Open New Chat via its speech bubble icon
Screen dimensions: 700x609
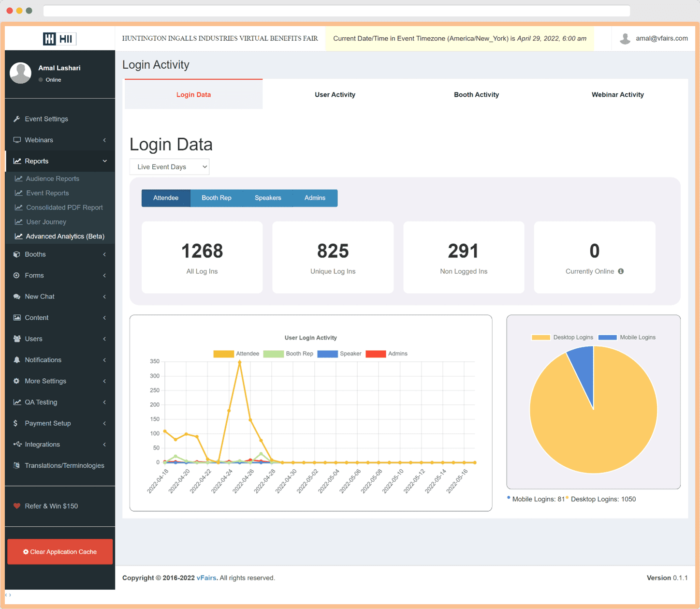[x=16, y=297]
